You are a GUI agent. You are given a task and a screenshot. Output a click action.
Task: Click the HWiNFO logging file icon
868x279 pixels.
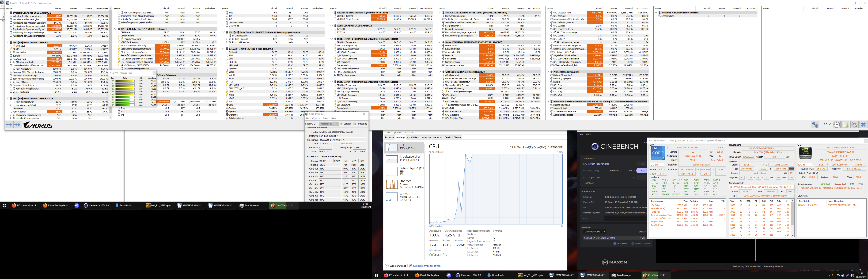[846, 125]
